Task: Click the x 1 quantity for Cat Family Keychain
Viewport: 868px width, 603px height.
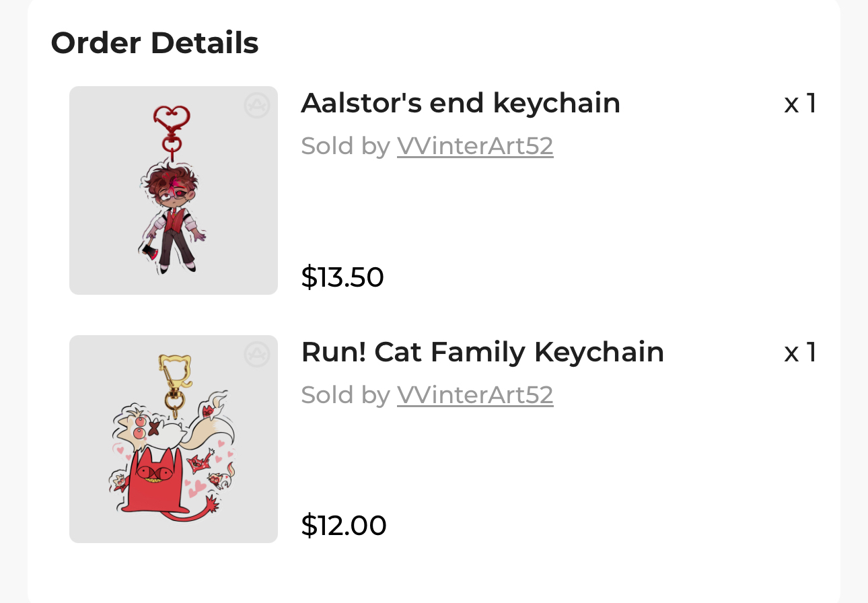Action: pos(800,353)
